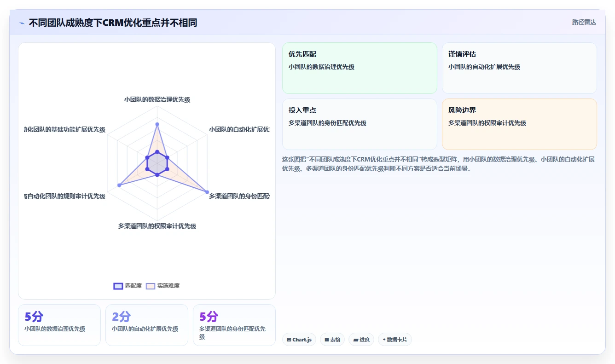Click the 表格 tag
Image resolution: width=615 pixels, height=364 pixels.
click(332, 340)
